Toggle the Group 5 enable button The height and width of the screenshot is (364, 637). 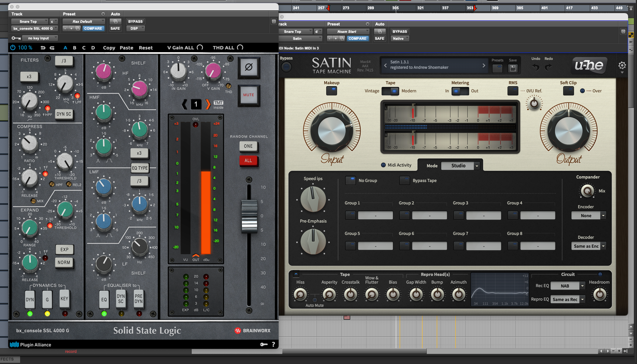pos(351,246)
